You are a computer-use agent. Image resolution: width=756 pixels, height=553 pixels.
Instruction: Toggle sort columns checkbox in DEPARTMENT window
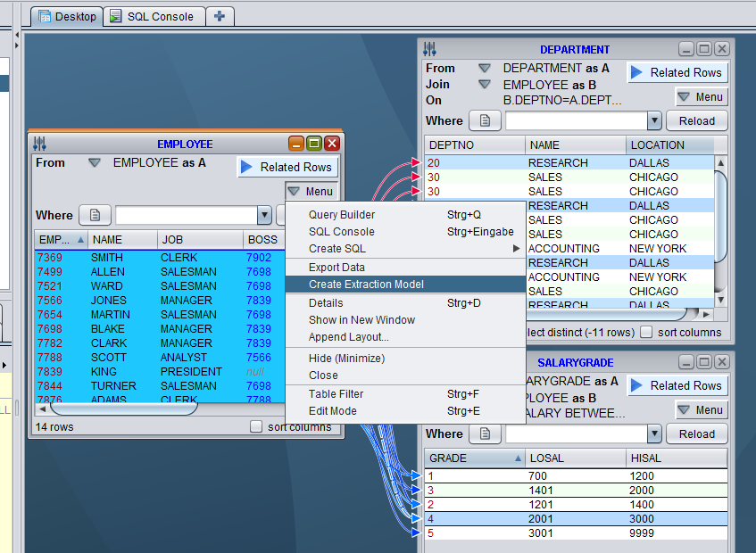pyautogui.click(x=647, y=332)
